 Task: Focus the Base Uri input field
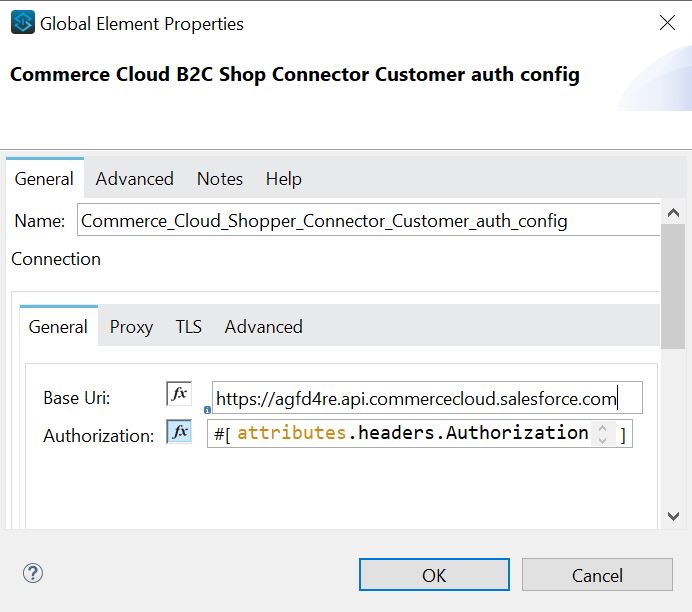[x=427, y=399]
